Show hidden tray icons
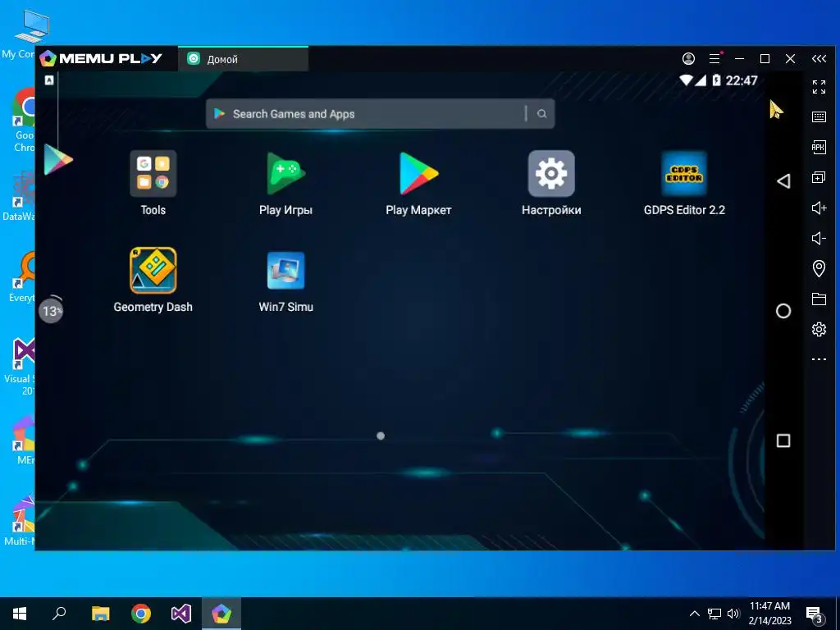The height and width of the screenshot is (630, 840). pos(694,614)
